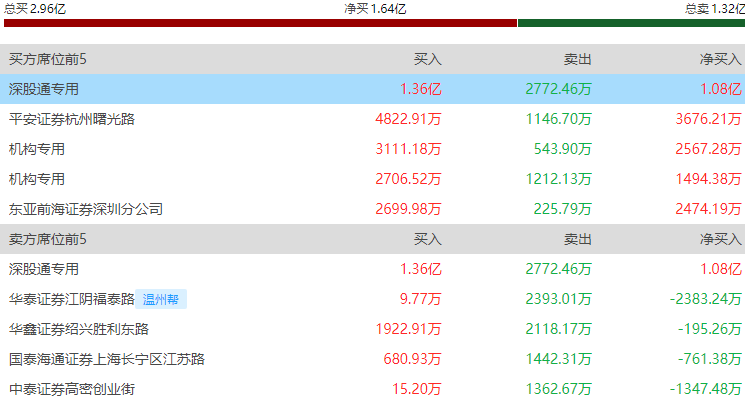745x399 pixels.
Task: Click the 卖方席位前5 section header
Action: click(x=48, y=239)
